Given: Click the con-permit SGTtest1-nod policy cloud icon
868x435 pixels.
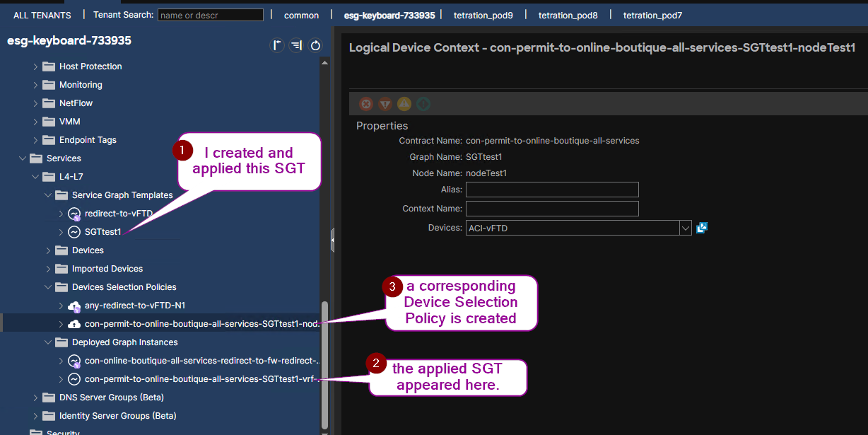Looking at the screenshot, I should coord(74,324).
